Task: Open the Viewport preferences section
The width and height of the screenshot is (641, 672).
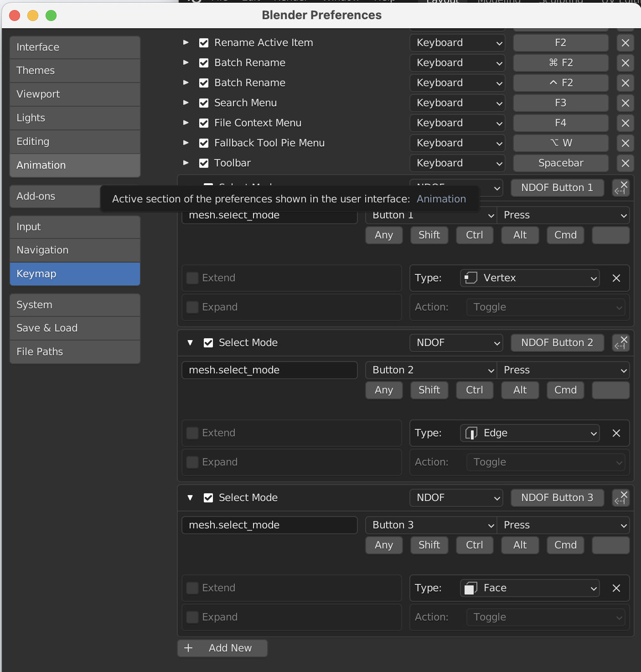Action: 75,94
